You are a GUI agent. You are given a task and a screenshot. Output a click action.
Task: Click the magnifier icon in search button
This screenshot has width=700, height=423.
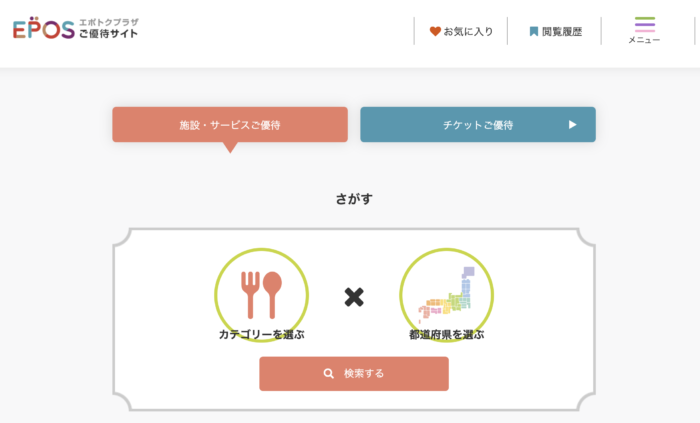pyautogui.click(x=329, y=373)
